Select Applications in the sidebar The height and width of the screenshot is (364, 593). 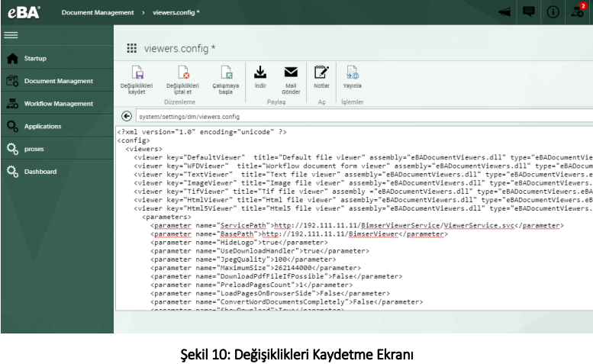(42, 127)
